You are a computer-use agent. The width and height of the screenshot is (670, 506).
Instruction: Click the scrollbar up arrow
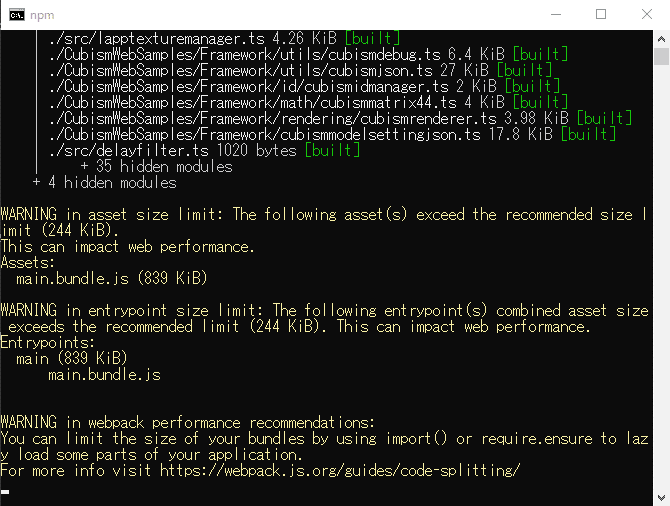tap(661, 38)
